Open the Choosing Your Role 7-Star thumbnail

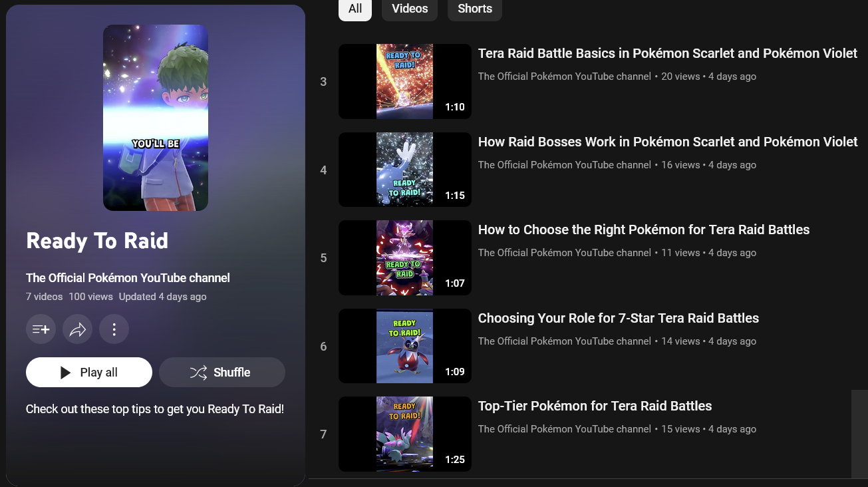click(x=405, y=346)
